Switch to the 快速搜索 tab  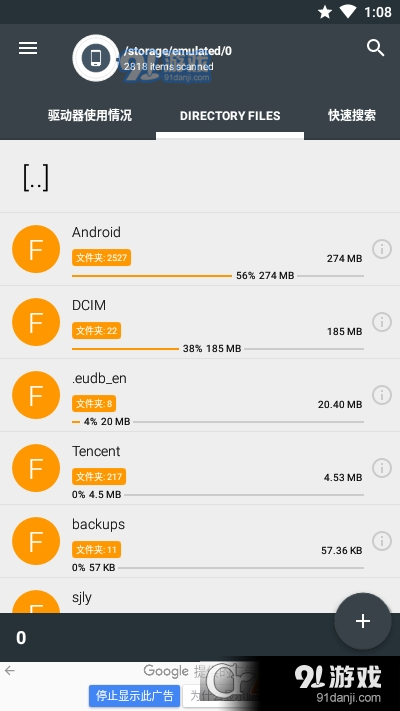352,115
